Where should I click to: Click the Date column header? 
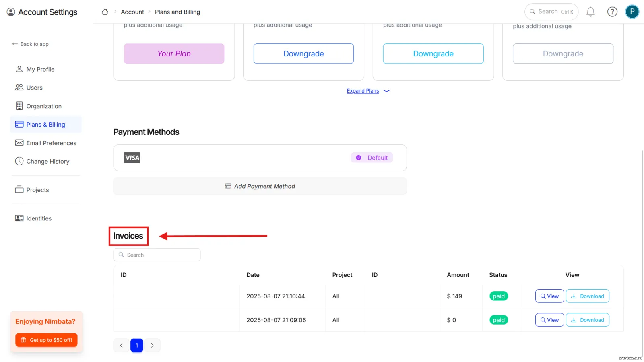[253, 275]
